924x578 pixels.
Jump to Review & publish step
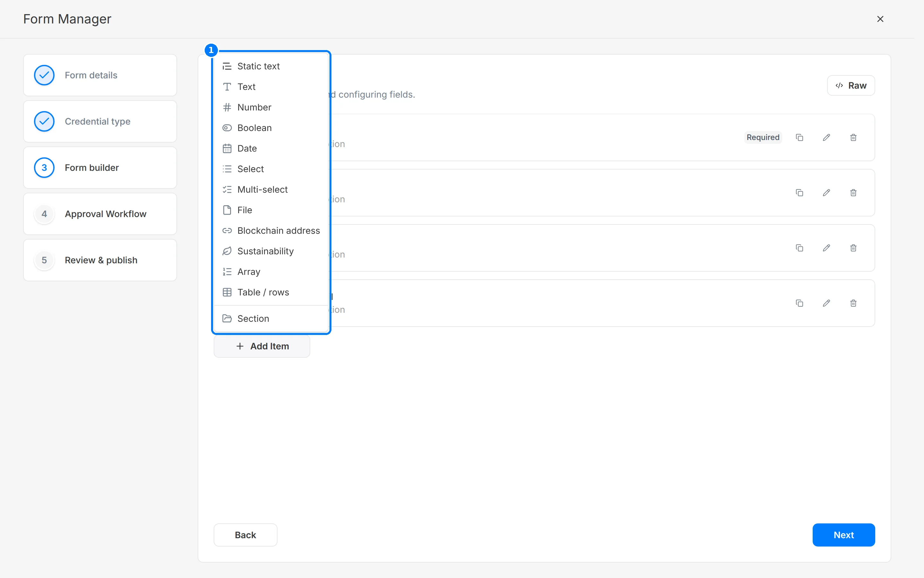coord(100,260)
